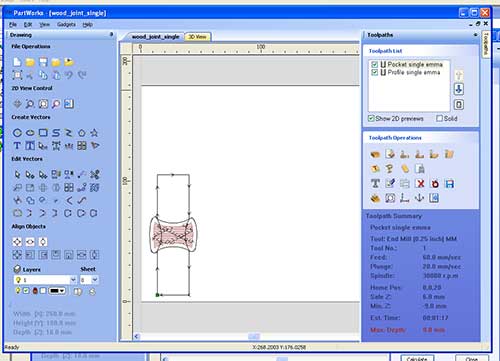Switch to the wood_joint_single tab

(155, 37)
